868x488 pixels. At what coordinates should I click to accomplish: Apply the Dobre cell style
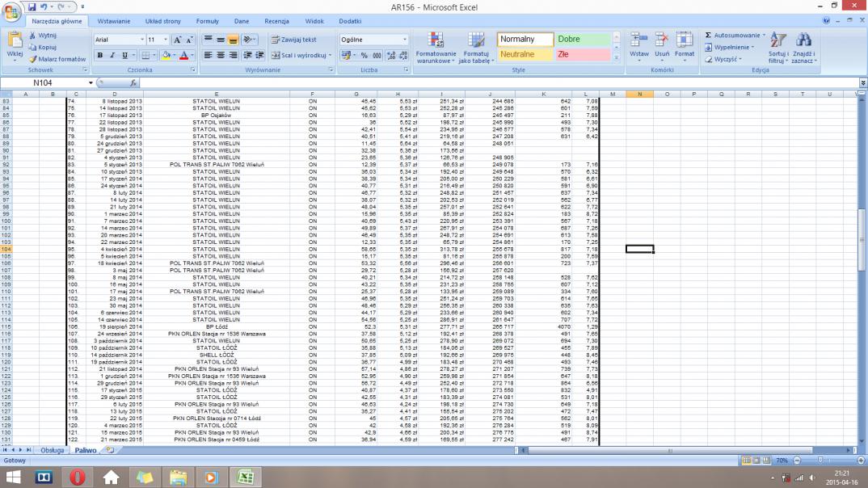click(582, 40)
